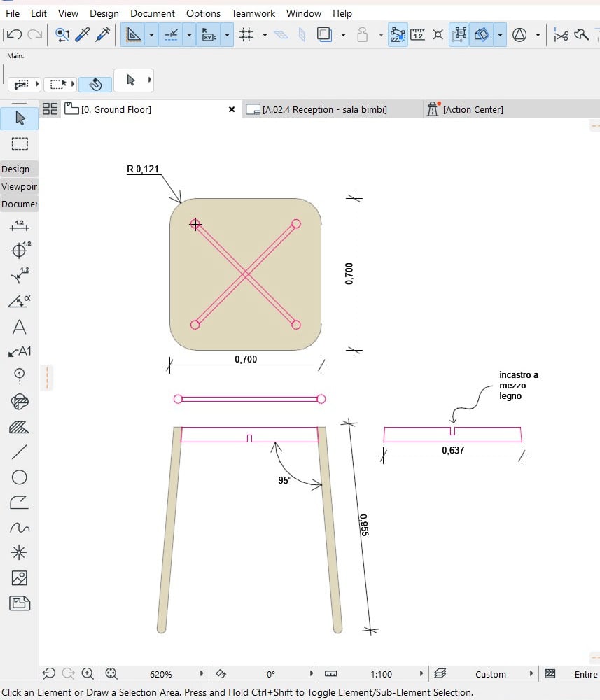Open the Edit menu
600x700 pixels.
pyautogui.click(x=39, y=13)
